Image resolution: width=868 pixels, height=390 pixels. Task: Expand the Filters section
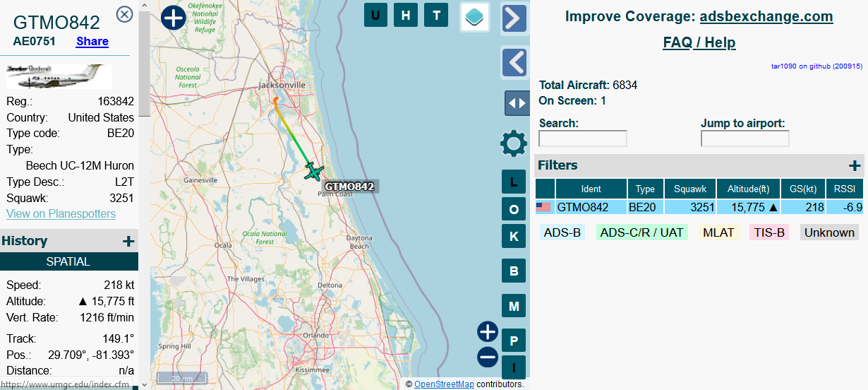pos(854,166)
